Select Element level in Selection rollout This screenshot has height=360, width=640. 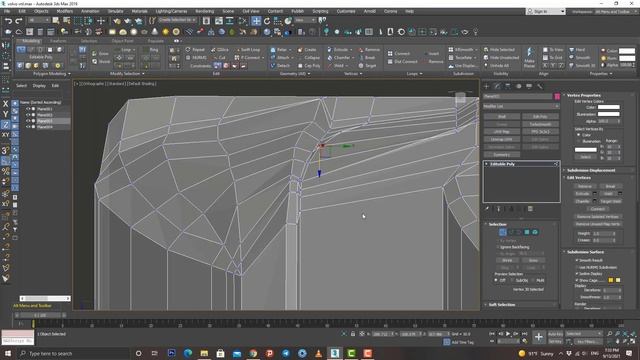tap(535, 232)
